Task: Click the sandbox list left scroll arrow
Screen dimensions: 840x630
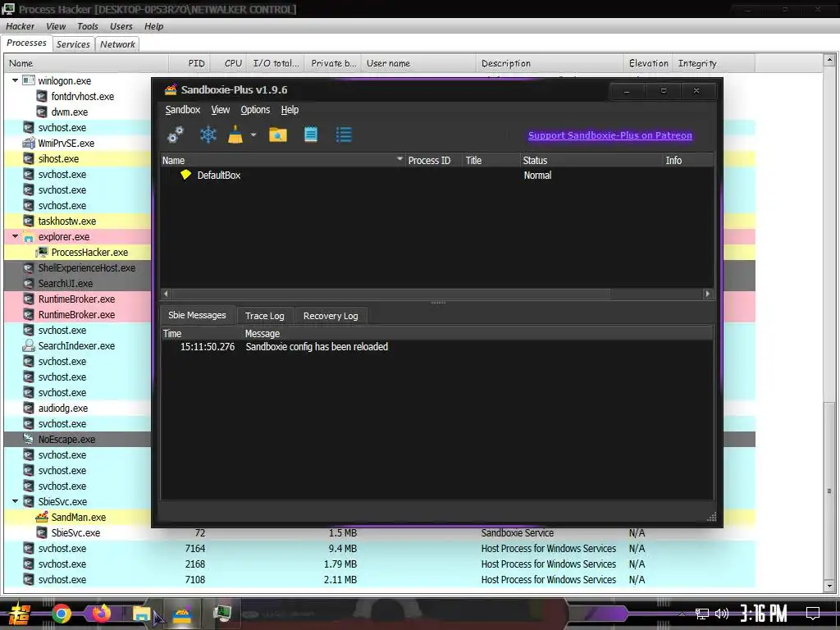Action: [x=166, y=294]
